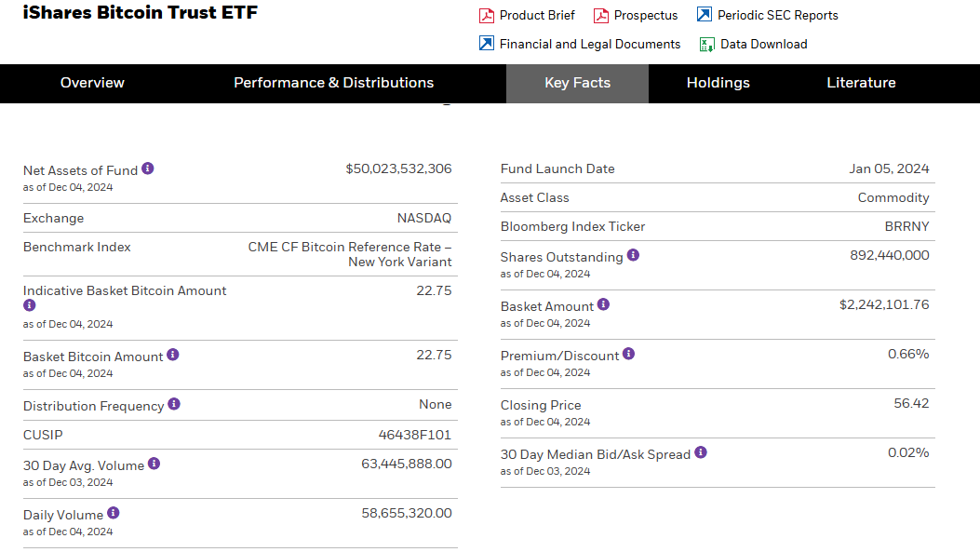The height and width of the screenshot is (552, 980).
Task: Click the Data Download link
Action: pyautogui.click(x=764, y=45)
